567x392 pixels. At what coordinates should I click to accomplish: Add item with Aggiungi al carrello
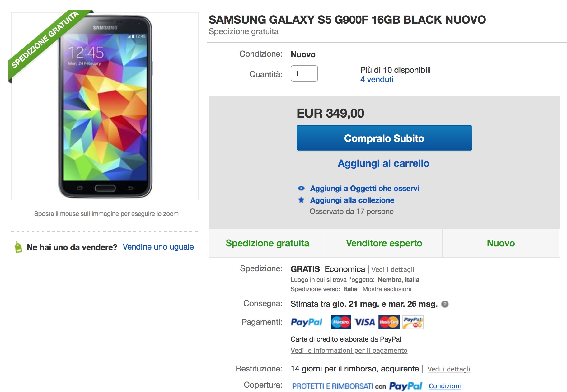tap(383, 163)
